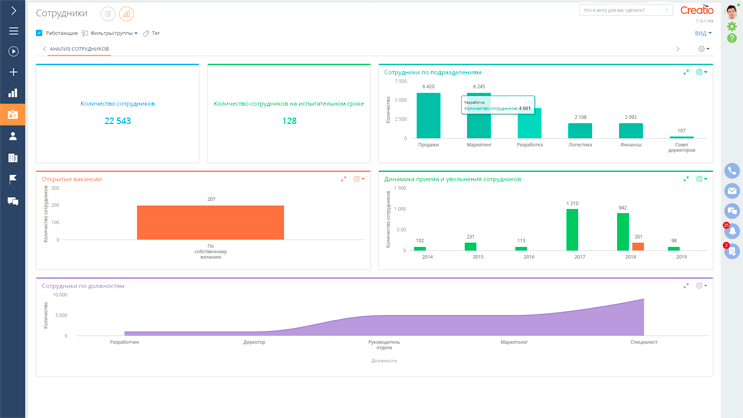The width and height of the screenshot is (743, 418).
Task: Click the command search input field
Action: pyautogui.click(x=620, y=10)
